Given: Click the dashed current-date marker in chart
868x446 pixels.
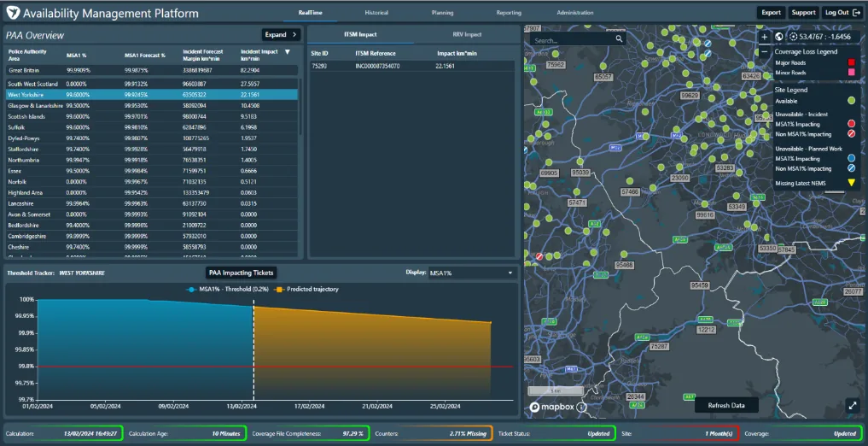Looking at the screenshot, I should (253, 350).
